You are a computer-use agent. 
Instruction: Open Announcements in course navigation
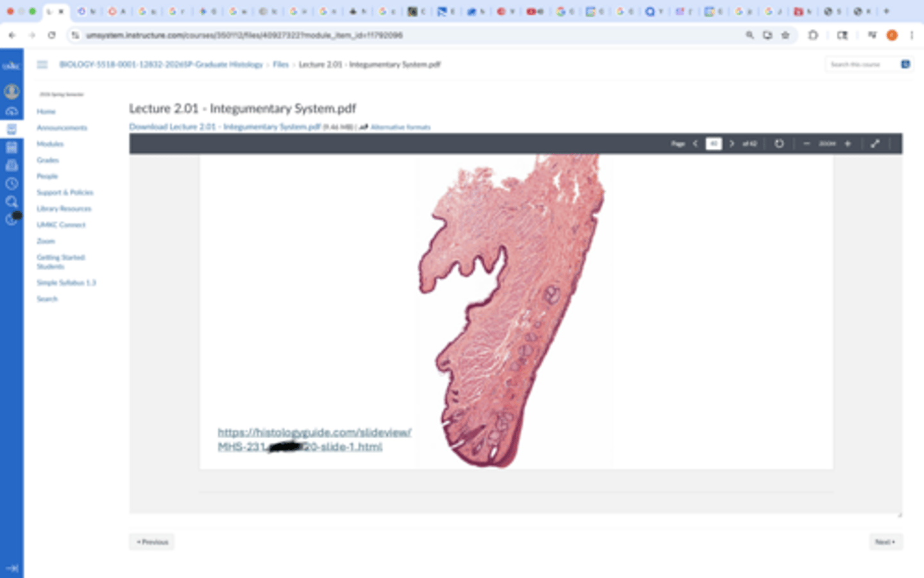tap(62, 128)
